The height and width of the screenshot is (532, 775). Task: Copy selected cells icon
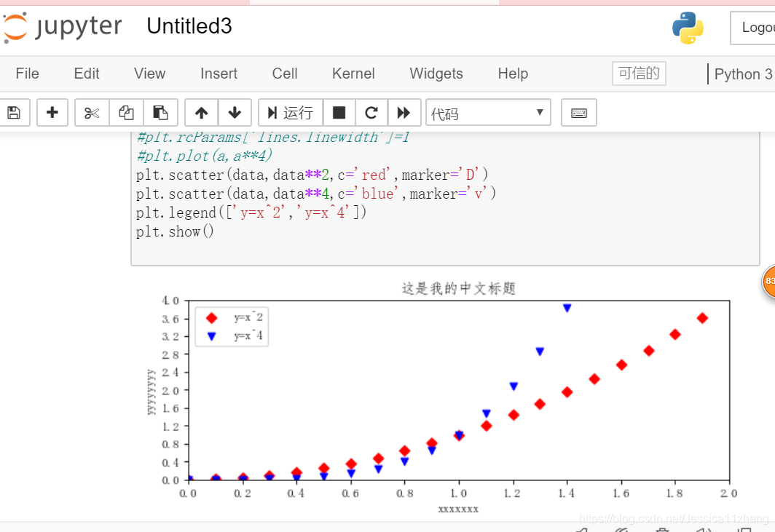[x=126, y=113]
